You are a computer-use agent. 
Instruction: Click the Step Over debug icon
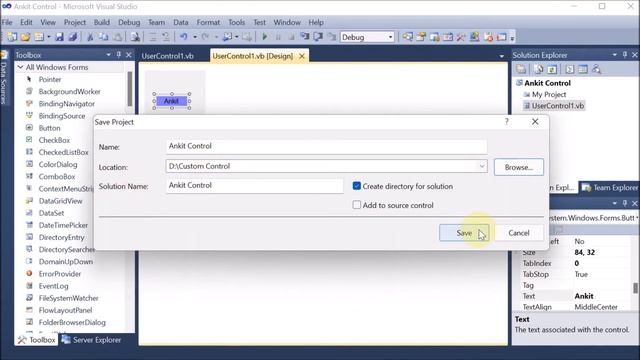(318, 37)
